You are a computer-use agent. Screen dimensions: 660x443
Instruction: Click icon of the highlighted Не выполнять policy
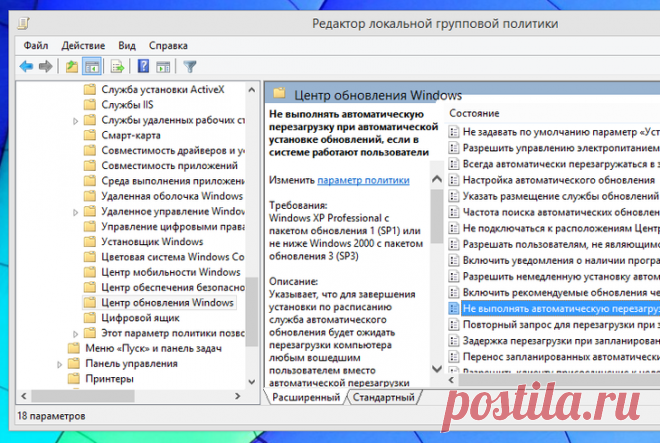(x=454, y=308)
